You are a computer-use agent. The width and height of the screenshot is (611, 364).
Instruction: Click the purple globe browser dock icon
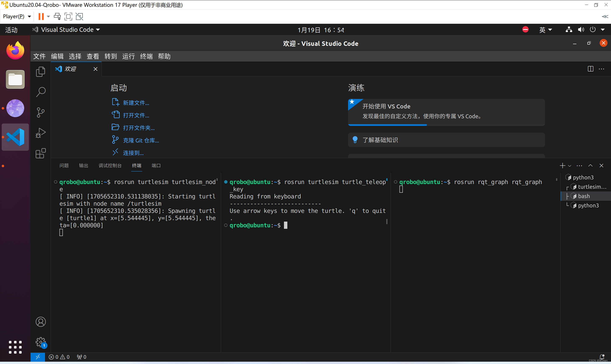(15, 108)
